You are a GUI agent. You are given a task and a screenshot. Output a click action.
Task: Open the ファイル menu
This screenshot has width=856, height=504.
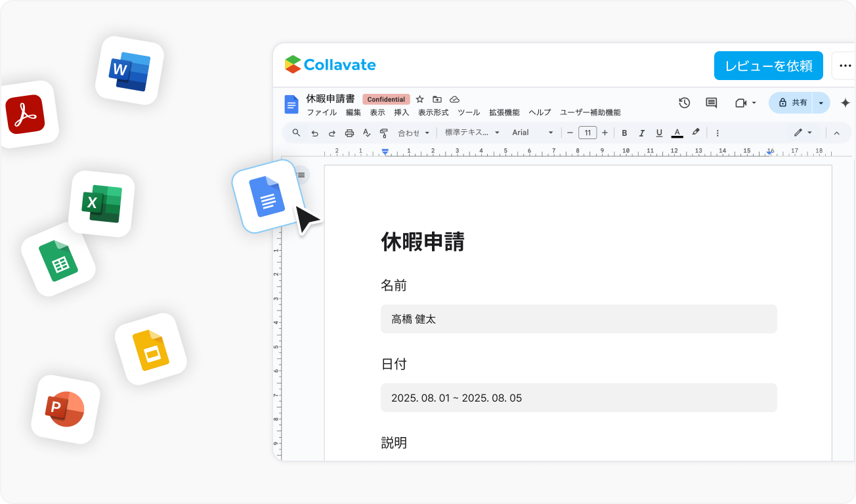click(x=322, y=113)
